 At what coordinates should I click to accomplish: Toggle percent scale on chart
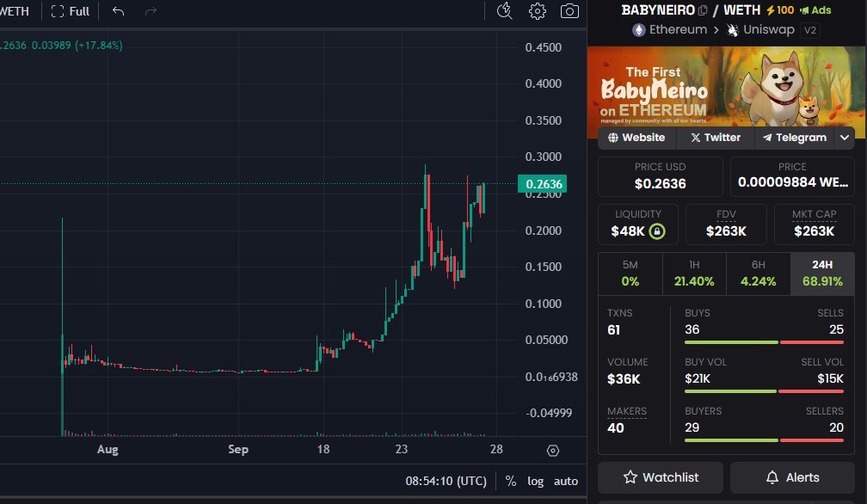coord(511,482)
